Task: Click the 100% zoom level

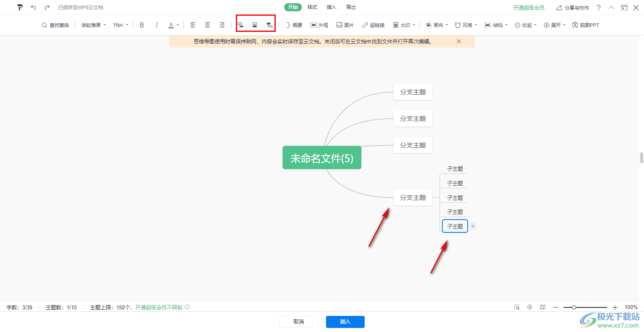Action: pos(631,307)
